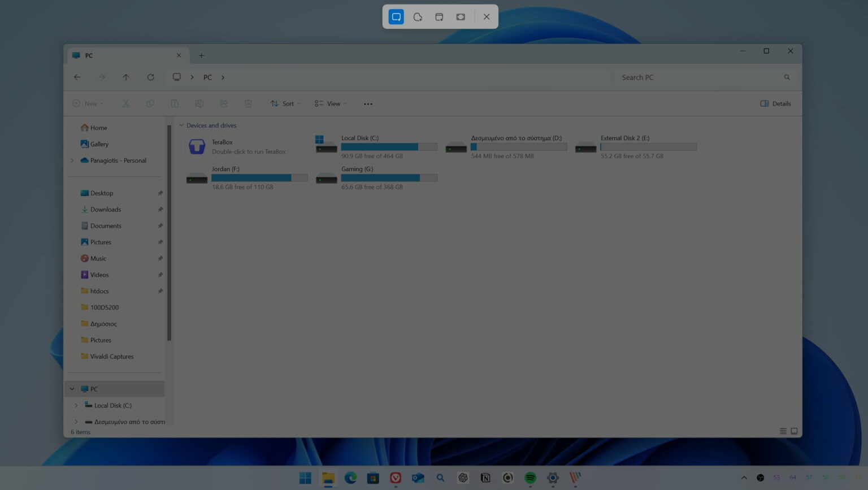Expand Local Disk (C:) in the sidebar
This screenshot has width=868, height=490.
pyautogui.click(x=76, y=405)
